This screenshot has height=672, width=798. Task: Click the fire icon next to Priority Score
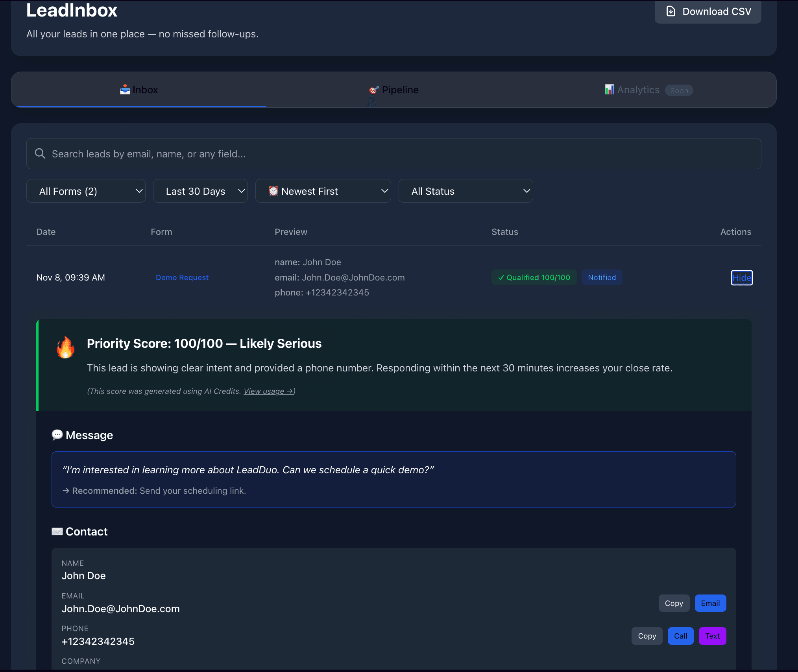pos(65,346)
